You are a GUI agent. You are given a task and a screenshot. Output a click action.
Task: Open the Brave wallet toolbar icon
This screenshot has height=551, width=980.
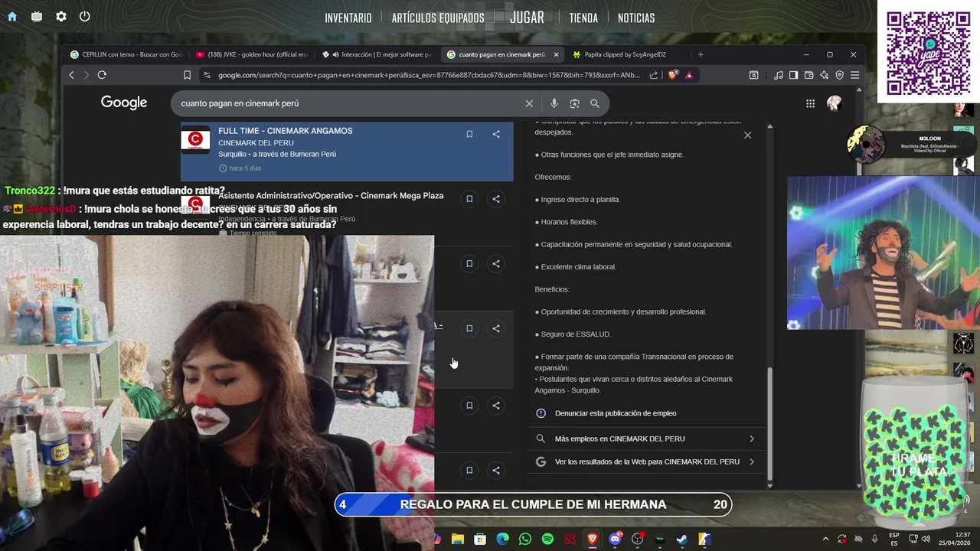coord(808,75)
